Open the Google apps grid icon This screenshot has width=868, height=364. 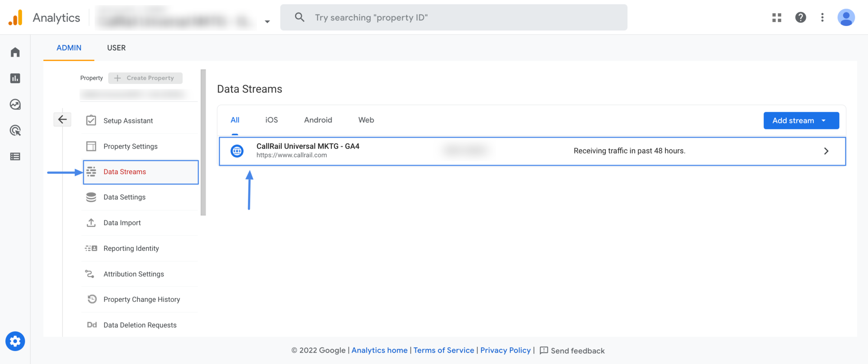777,17
